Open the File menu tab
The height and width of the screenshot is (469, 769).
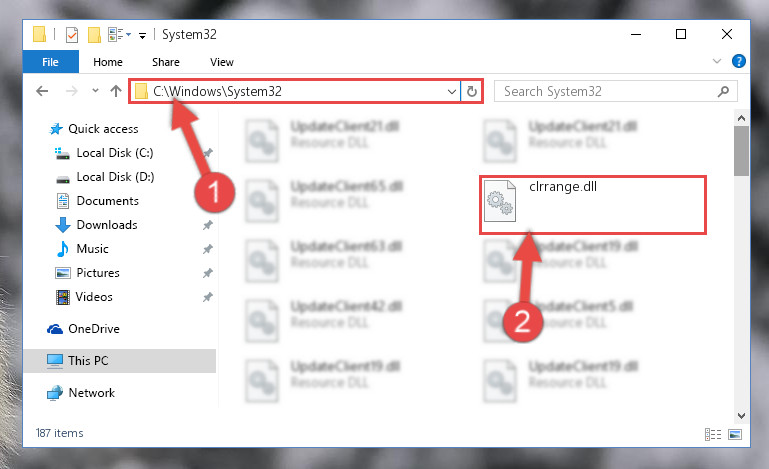point(51,62)
